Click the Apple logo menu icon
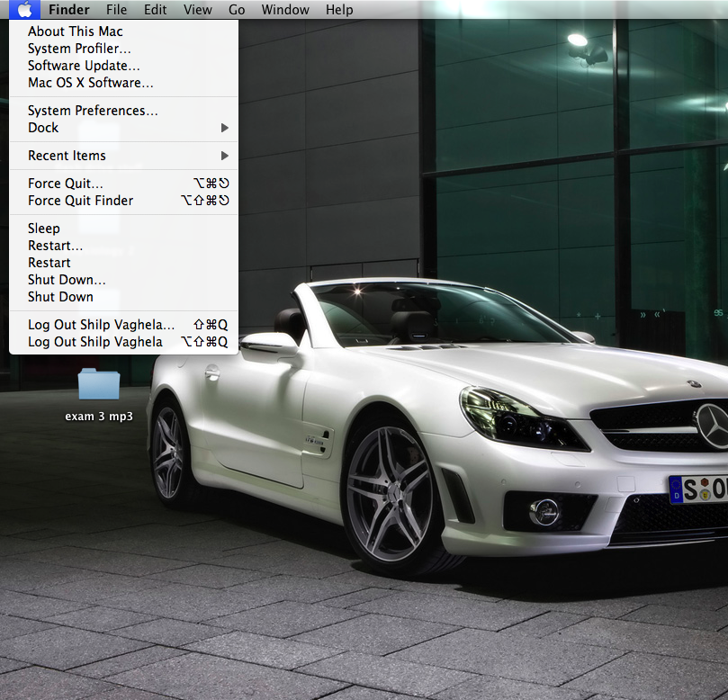This screenshot has width=728, height=700. [24, 10]
